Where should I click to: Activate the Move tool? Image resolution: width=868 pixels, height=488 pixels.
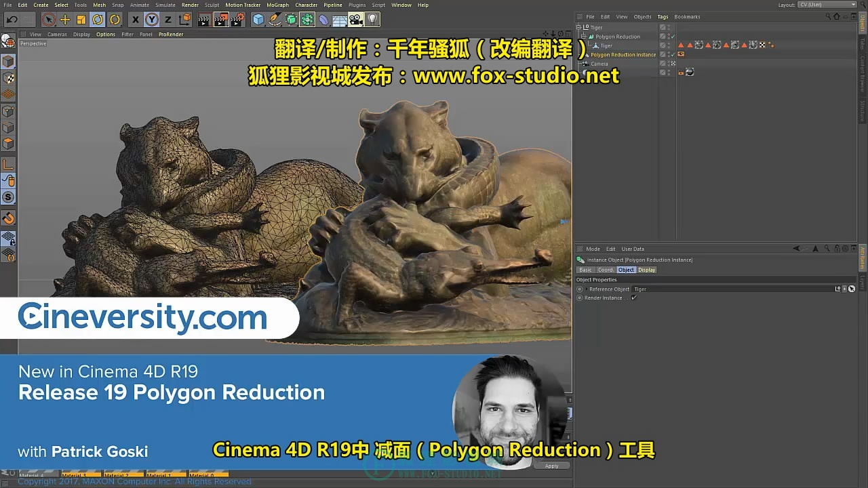tap(65, 20)
